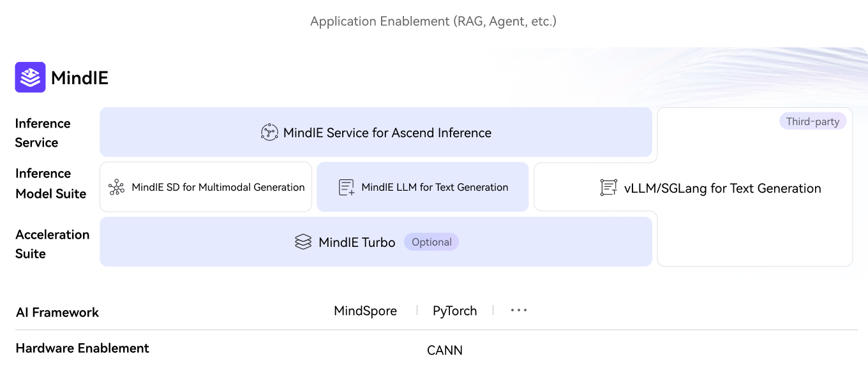Click the MindIE Turbo stacked layers icon

point(303,242)
